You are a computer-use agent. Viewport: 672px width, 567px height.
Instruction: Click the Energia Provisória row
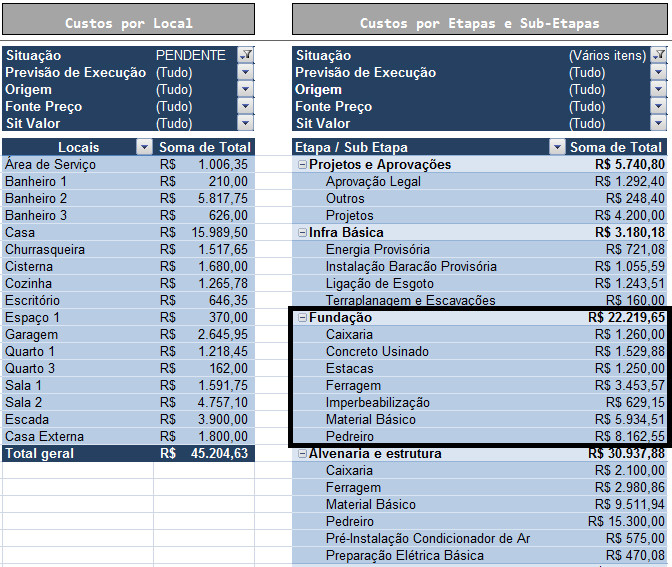(480, 249)
